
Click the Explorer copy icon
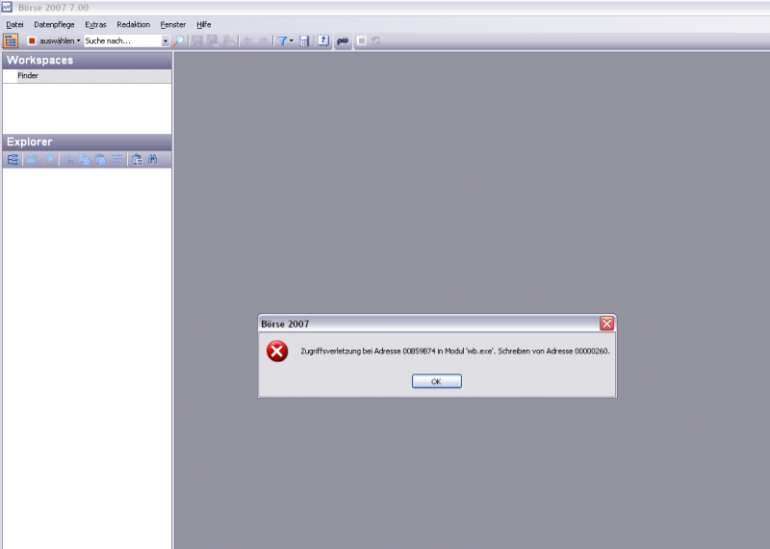click(84, 160)
